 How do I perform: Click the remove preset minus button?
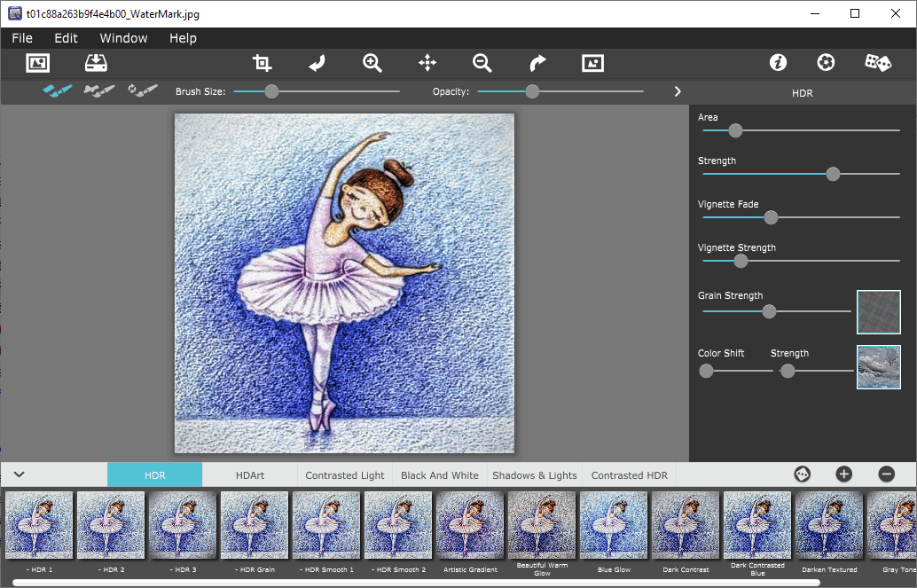coord(886,474)
